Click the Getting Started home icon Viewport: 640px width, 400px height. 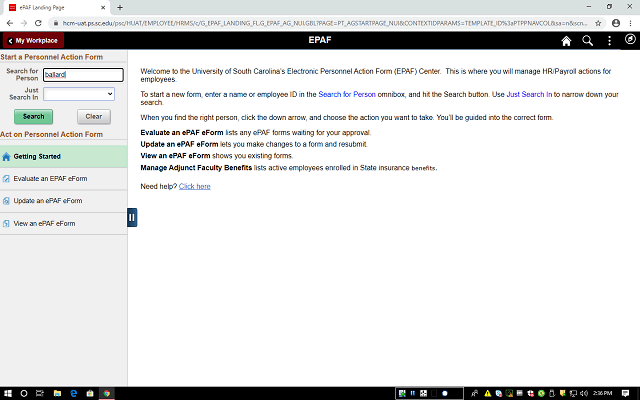pos(6,157)
